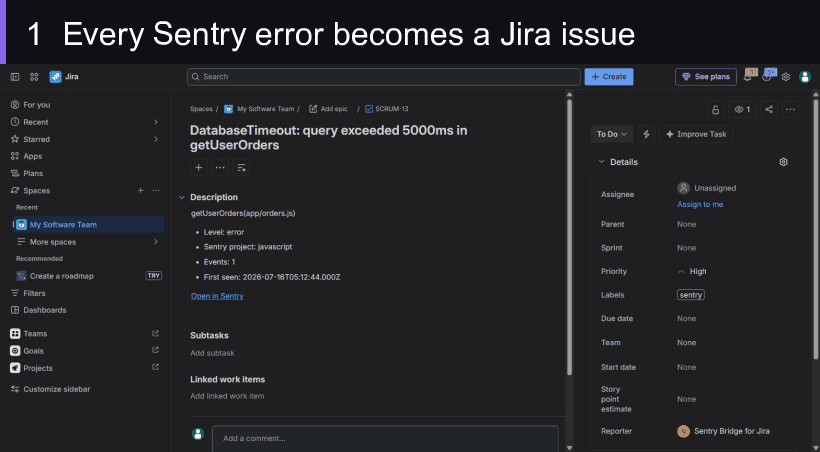Screen dimensions: 820x452
Task: Click the Sentry Bridge reporter avatar
Action: pyautogui.click(x=683, y=431)
